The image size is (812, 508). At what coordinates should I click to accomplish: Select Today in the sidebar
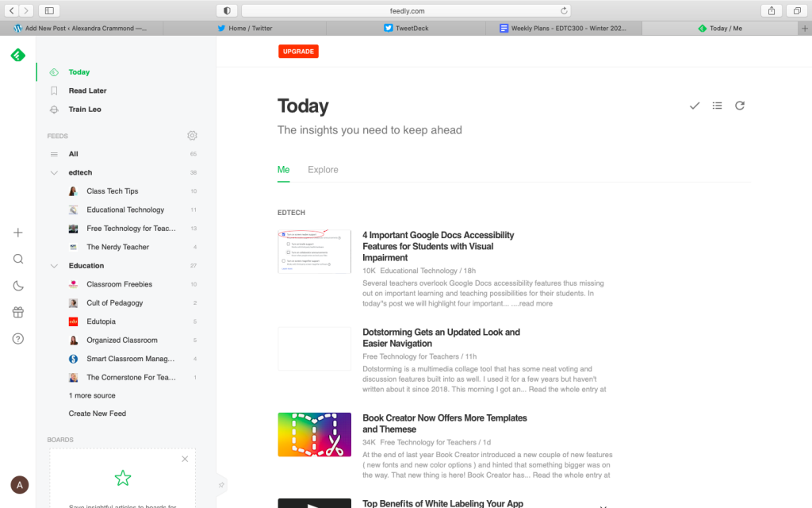[x=79, y=72]
